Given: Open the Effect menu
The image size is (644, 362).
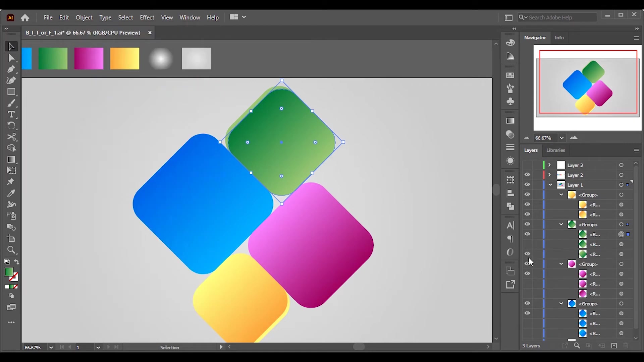Looking at the screenshot, I should [147, 17].
